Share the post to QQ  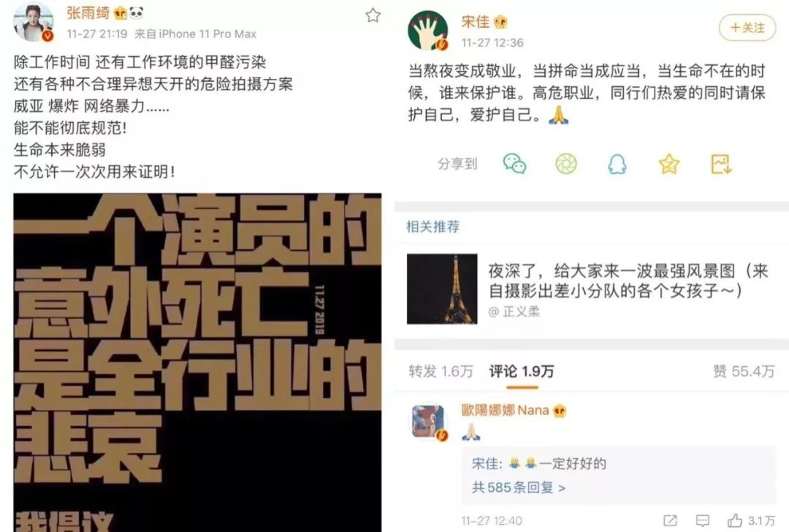[617, 164]
